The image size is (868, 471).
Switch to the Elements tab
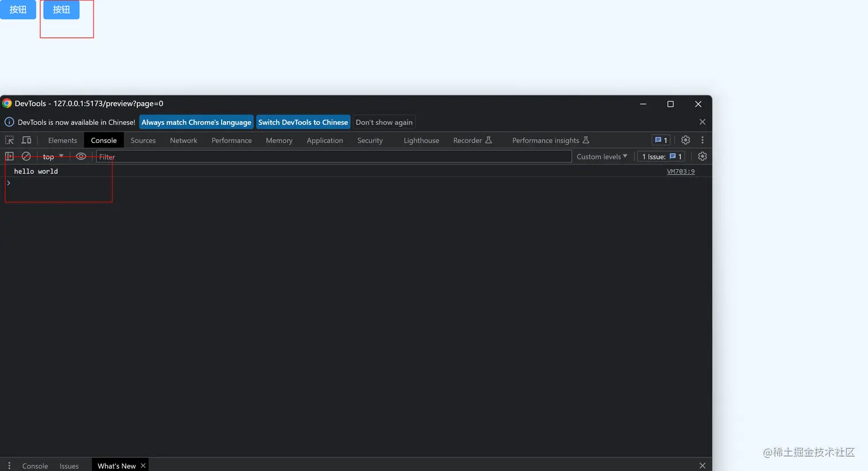coord(63,140)
